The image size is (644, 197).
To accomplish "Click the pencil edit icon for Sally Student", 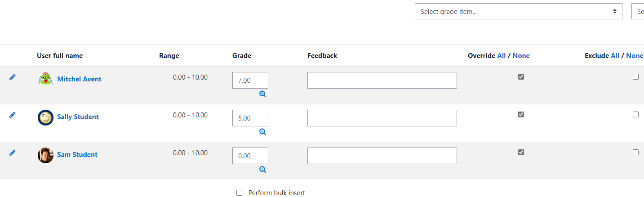I will (12, 115).
